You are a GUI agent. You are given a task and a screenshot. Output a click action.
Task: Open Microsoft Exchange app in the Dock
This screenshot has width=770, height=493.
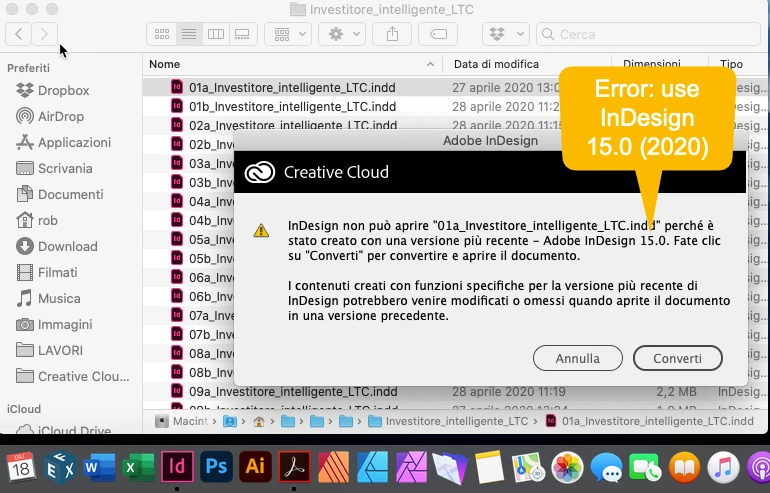[x=60, y=466]
